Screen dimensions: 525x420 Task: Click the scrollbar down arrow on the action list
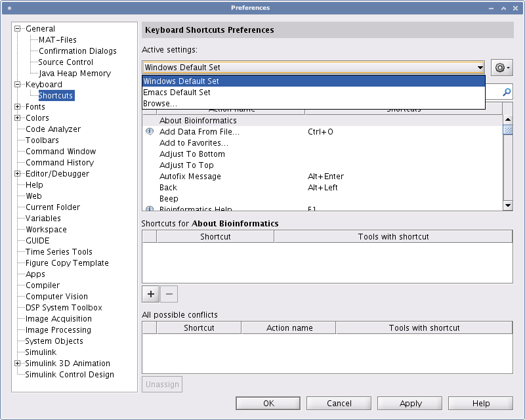(508, 205)
